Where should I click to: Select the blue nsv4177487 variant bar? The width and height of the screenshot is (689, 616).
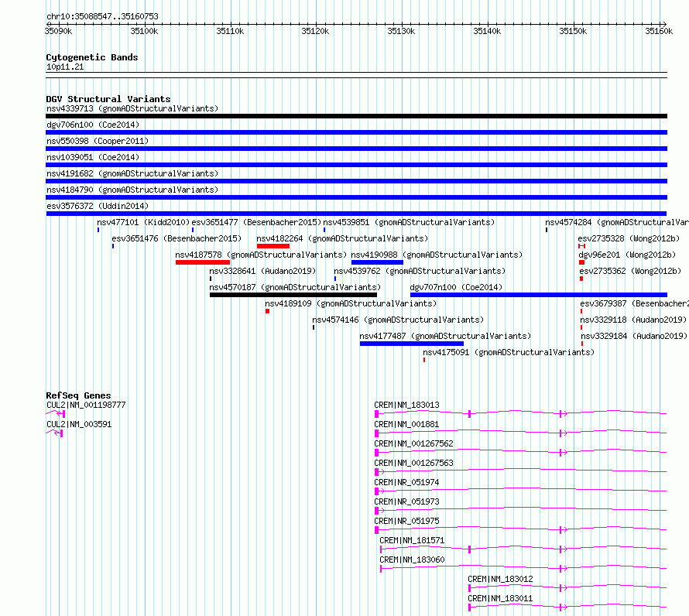tap(412, 344)
